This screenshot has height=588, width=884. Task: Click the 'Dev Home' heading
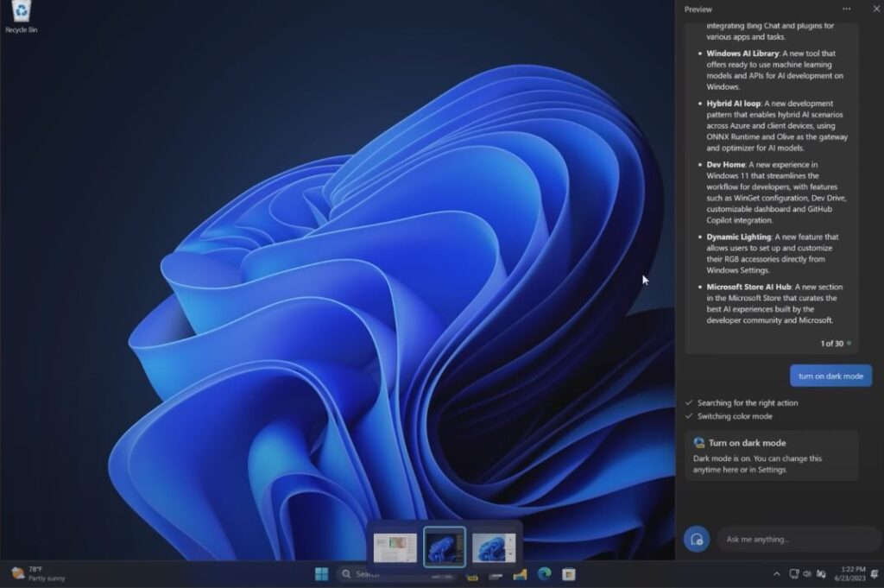(725, 165)
